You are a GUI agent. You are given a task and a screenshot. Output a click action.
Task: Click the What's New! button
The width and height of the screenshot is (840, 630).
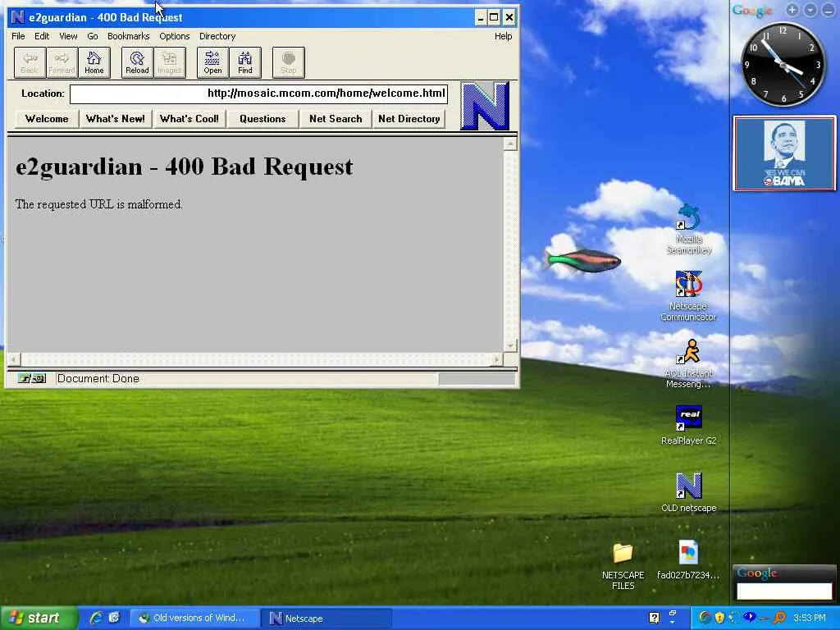116,119
